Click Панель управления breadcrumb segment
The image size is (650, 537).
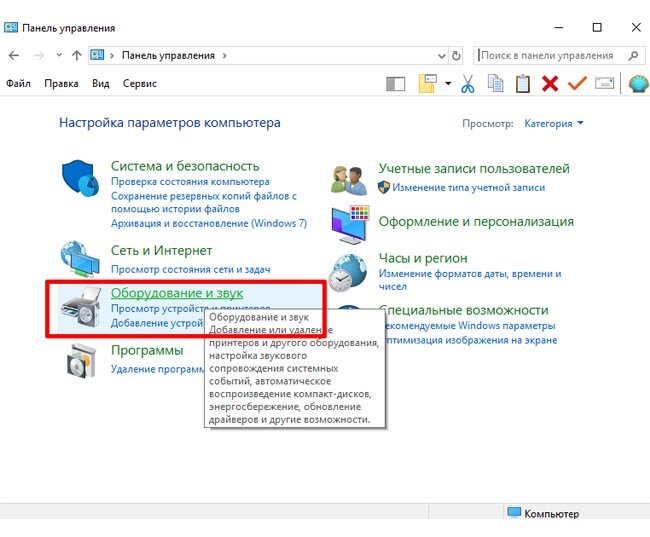pyautogui.click(x=168, y=56)
